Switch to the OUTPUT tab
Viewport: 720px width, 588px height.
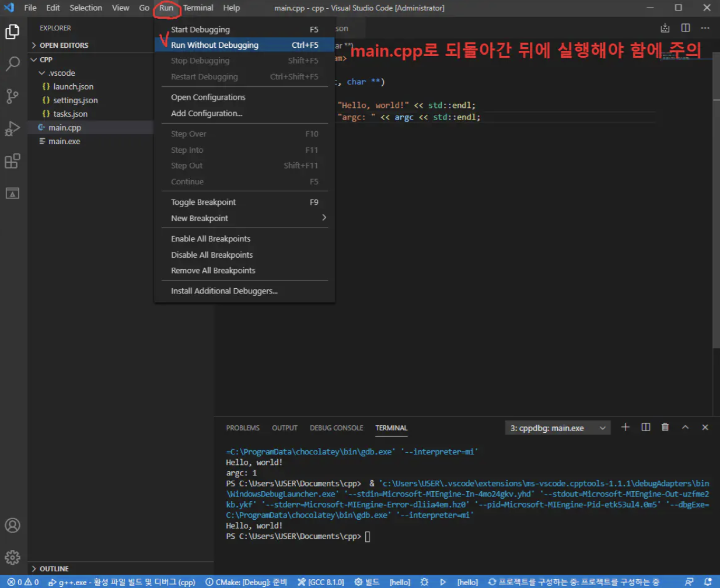(x=285, y=428)
